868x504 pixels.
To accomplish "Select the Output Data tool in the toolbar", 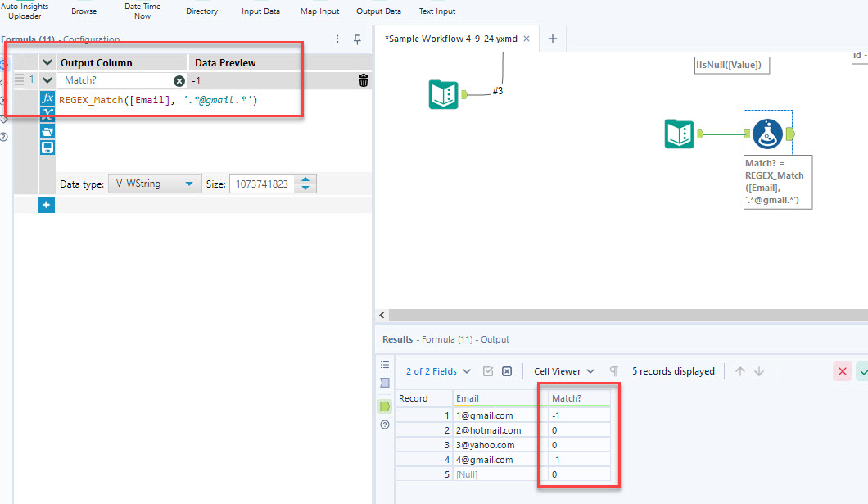I will pyautogui.click(x=378, y=11).
